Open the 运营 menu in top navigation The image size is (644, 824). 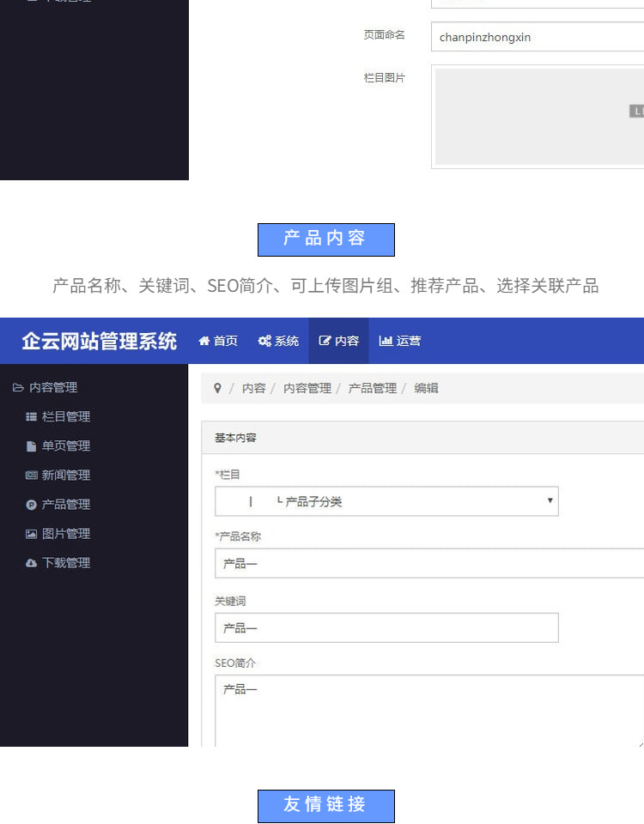[x=400, y=341]
